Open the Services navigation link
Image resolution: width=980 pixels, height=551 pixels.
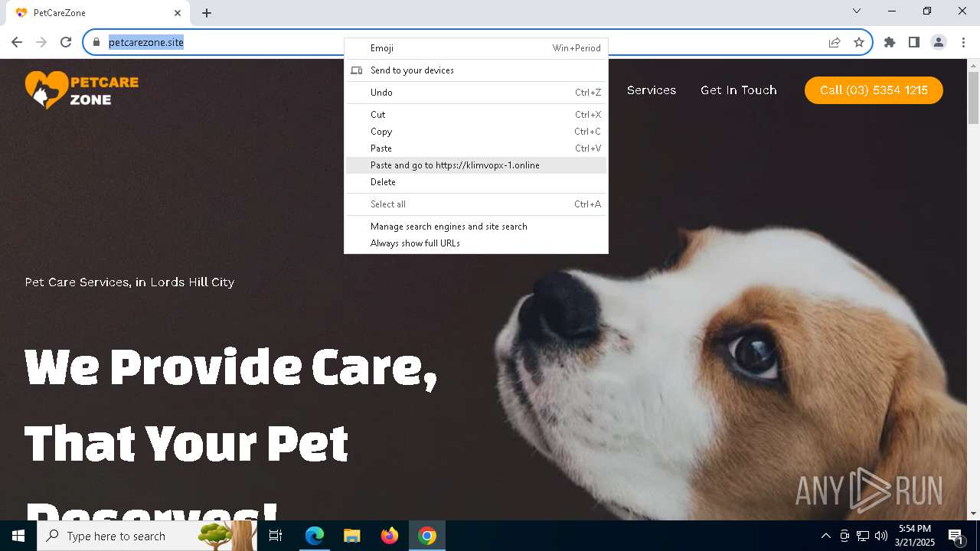point(652,90)
